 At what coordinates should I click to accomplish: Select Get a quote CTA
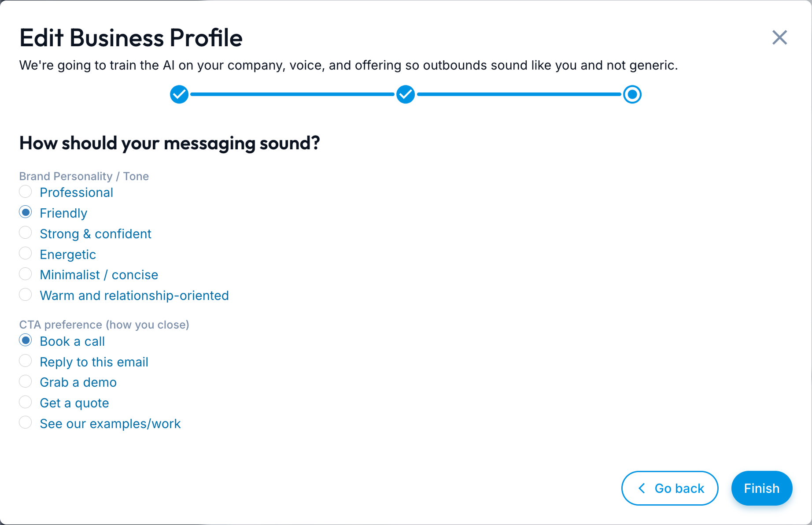[x=26, y=402]
